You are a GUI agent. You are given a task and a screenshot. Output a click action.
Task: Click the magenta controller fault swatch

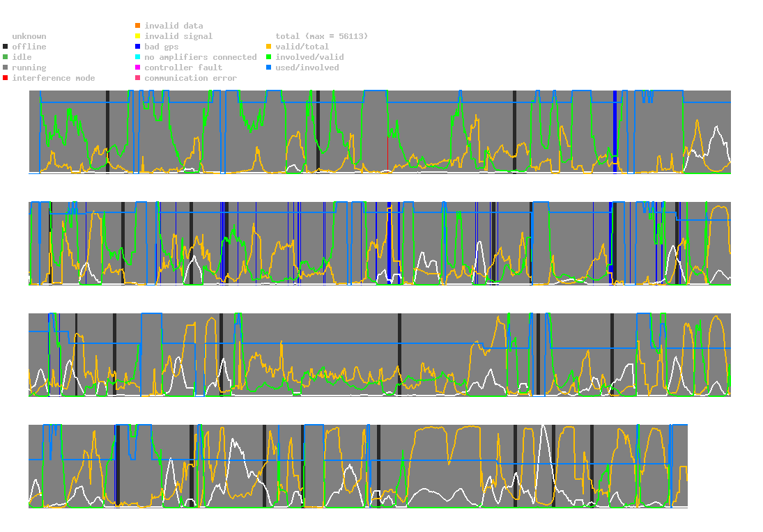[138, 68]
